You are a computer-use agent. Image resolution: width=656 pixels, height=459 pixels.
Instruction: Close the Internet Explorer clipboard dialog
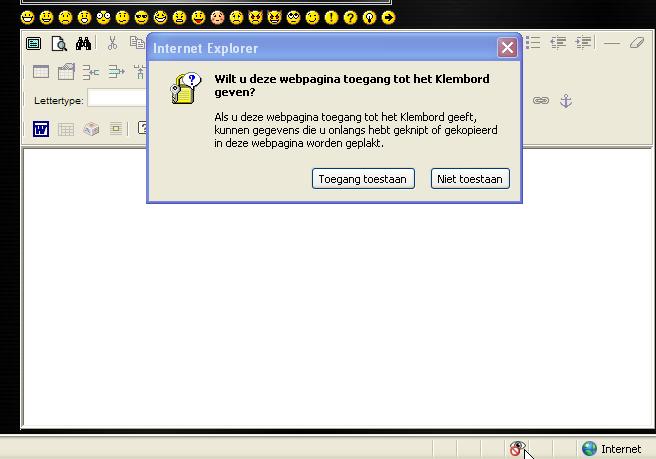[x=507, y=48]
